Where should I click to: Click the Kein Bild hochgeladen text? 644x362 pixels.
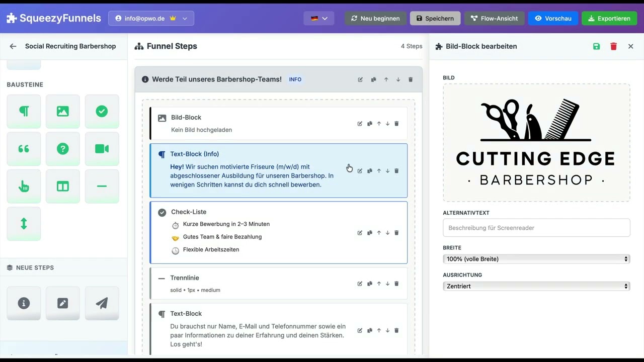(201, 130)
